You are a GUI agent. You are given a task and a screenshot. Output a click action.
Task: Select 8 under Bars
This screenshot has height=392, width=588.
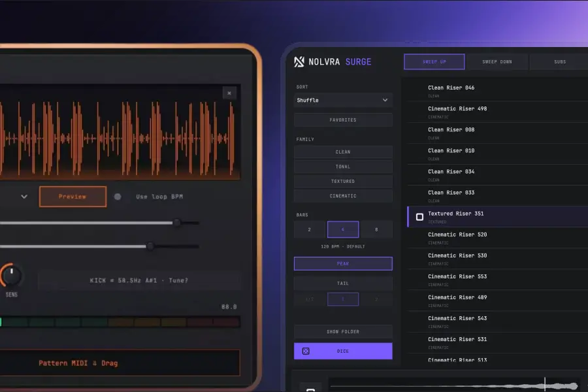[376, 229]
